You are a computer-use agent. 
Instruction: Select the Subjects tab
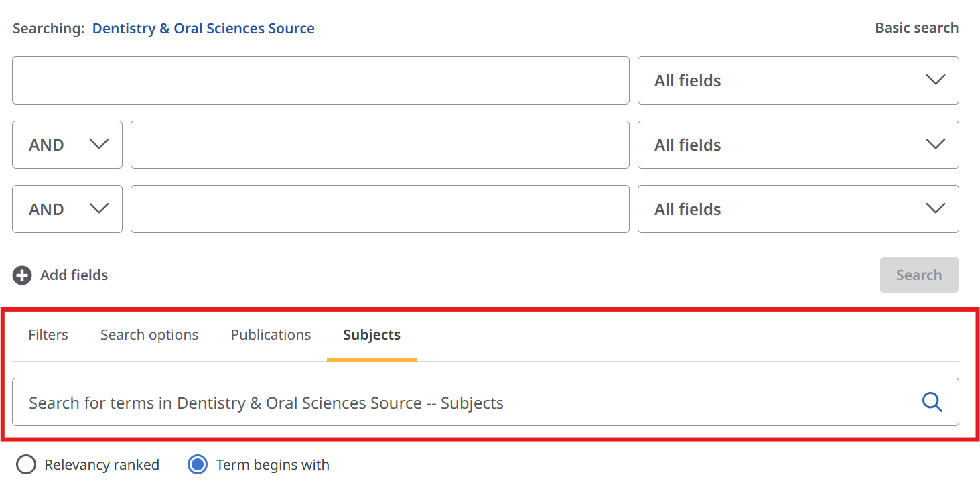tap(372, 335)
